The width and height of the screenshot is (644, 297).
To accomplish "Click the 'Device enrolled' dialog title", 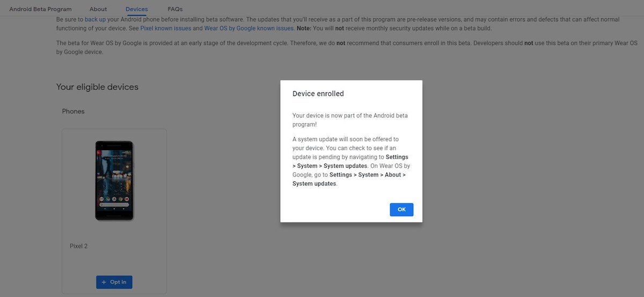I will pyautogui.click(x=318, y=94).
